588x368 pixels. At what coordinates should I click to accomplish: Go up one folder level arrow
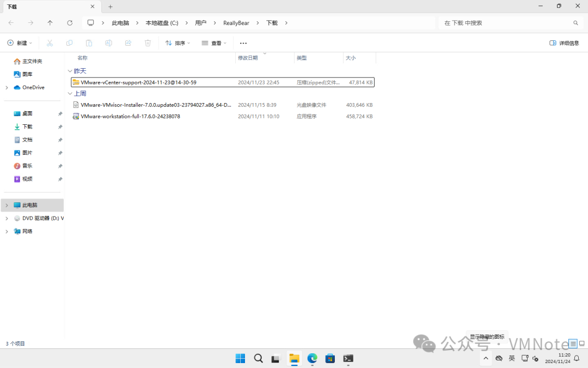[50, 23]
